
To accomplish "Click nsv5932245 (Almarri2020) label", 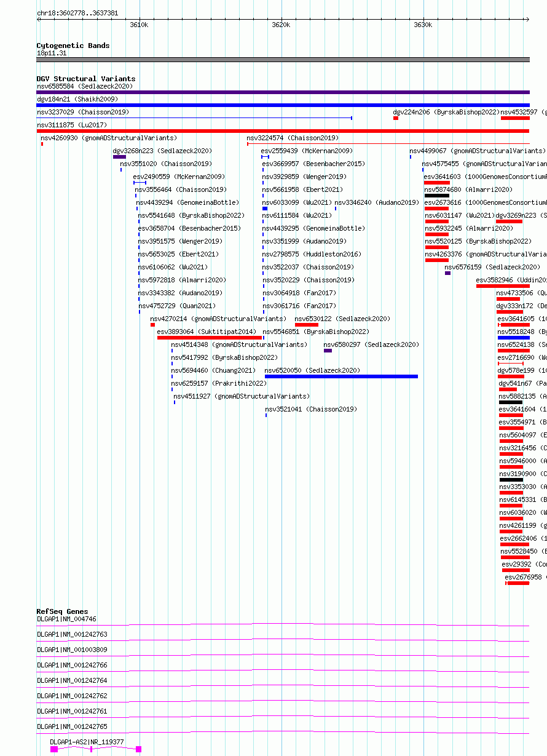I will (x=469, y=228).
